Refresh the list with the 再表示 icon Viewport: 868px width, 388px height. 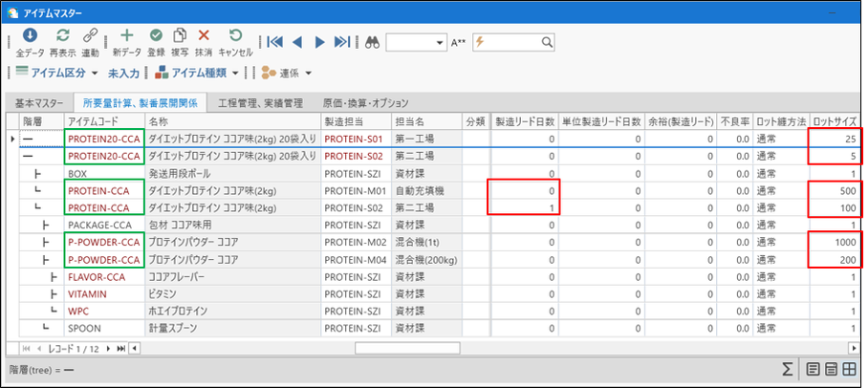pos(63,36)
